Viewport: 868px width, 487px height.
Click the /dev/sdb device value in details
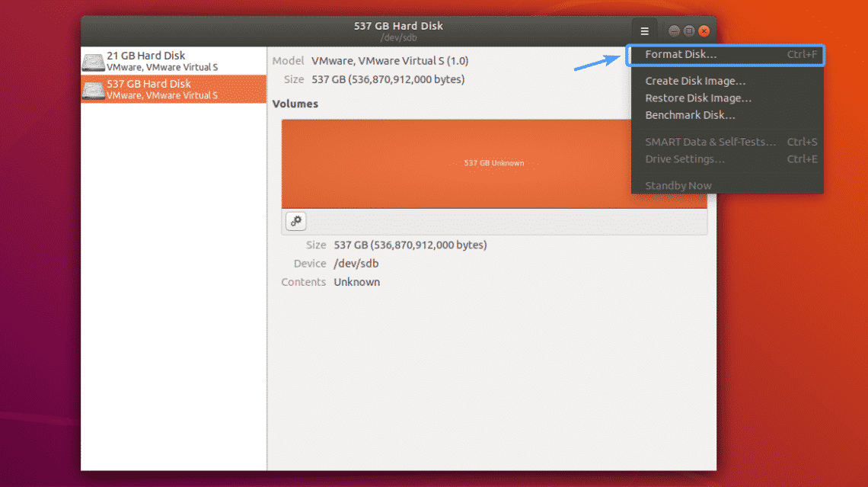pos(356,263)
